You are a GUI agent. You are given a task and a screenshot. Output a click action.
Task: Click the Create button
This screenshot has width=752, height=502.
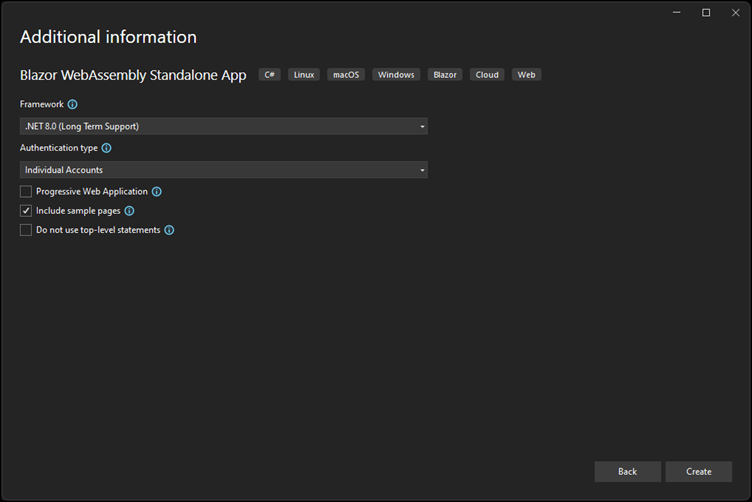[698, 471]
